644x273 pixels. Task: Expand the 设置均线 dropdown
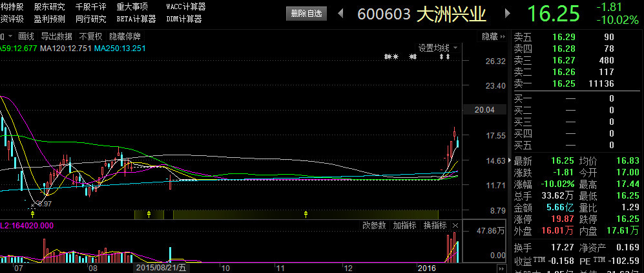pos(437,48)
